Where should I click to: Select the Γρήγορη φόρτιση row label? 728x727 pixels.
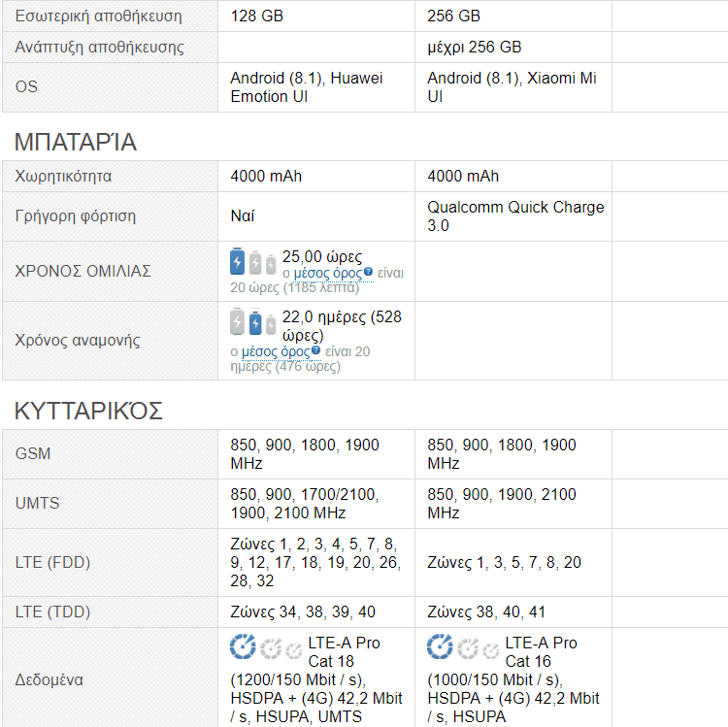75,216
